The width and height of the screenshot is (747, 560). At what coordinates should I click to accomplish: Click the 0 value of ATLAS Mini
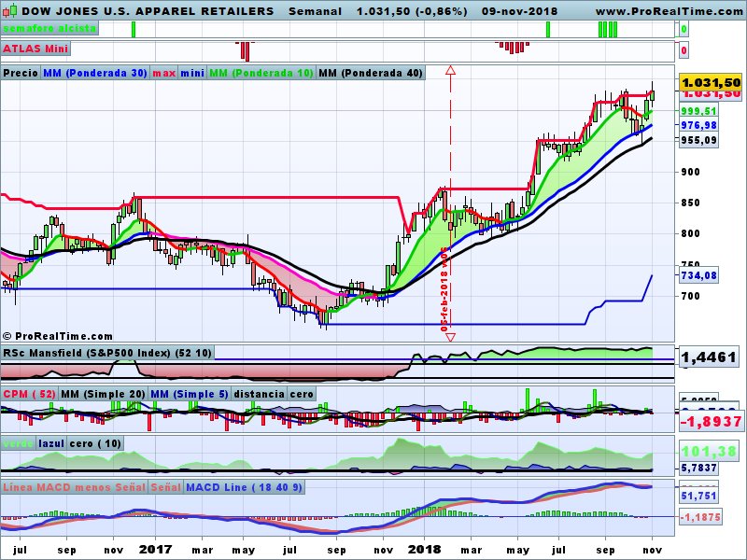684,50
